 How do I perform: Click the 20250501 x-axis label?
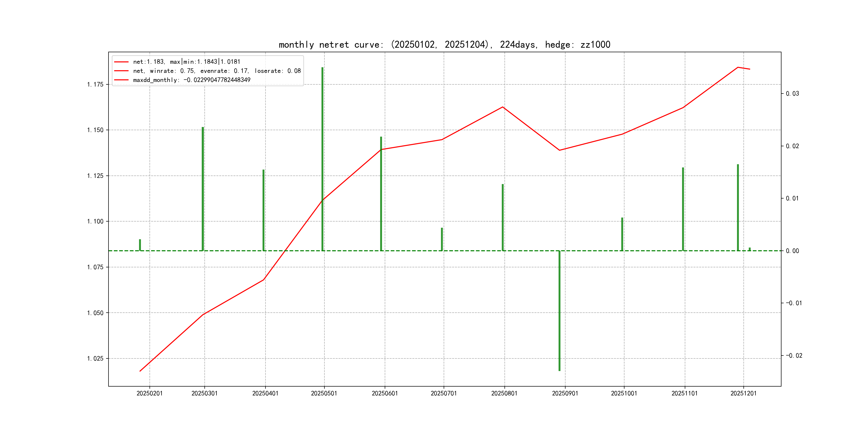click(324, 393)
